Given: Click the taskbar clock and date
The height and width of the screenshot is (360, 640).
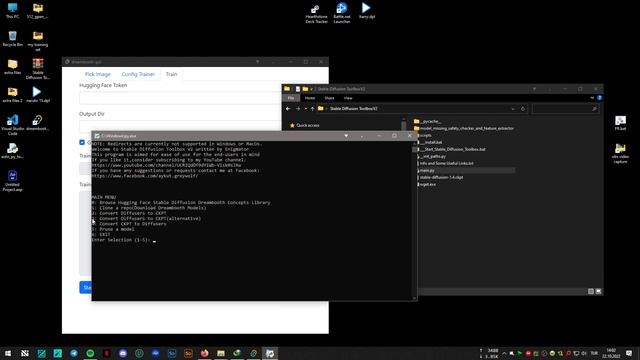Looking at the screenshot, I should (611, 353).
